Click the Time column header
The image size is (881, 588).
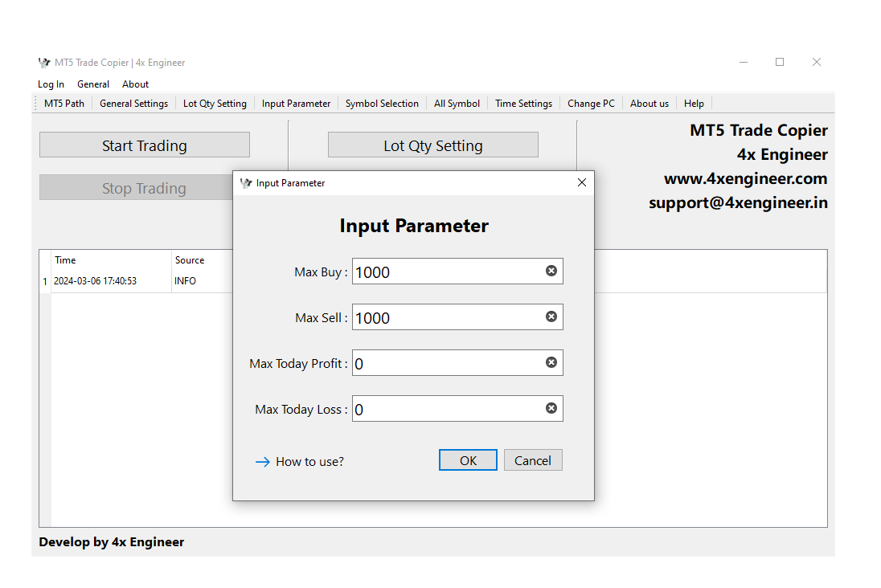111,260
